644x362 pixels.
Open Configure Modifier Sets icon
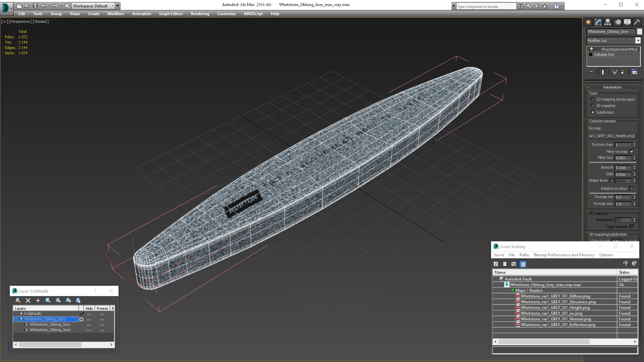pos(635,72)
